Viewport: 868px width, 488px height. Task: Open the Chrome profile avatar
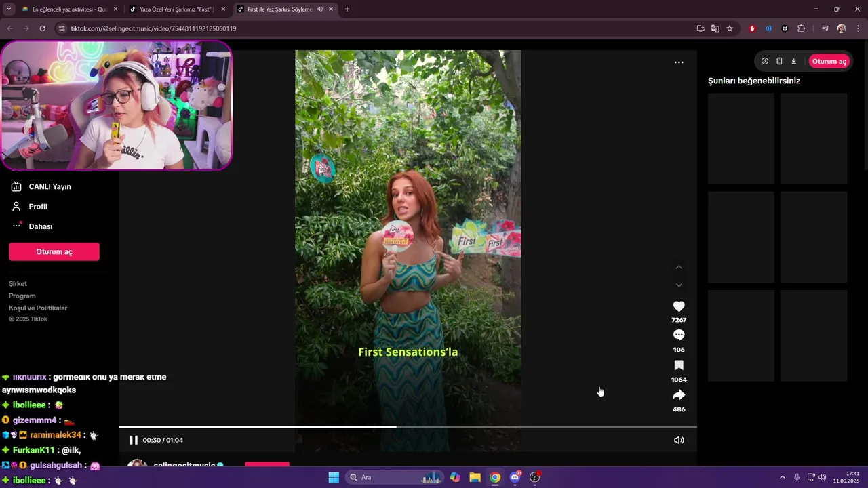(842, 28)
